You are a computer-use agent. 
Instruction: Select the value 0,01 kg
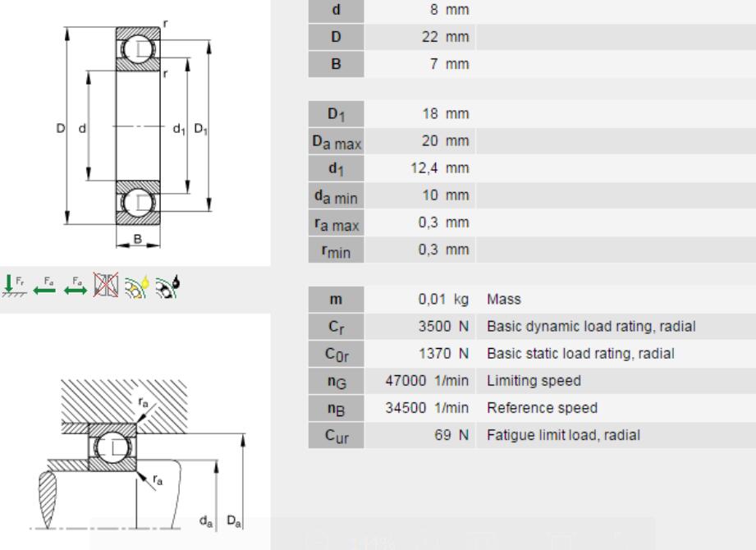(443, 300)
